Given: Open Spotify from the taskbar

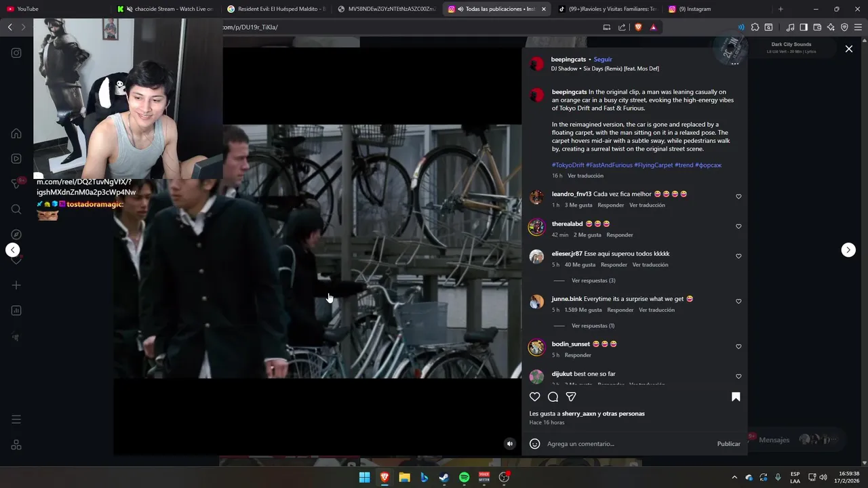Looking at the screenshot, I should tap(464, 477).
